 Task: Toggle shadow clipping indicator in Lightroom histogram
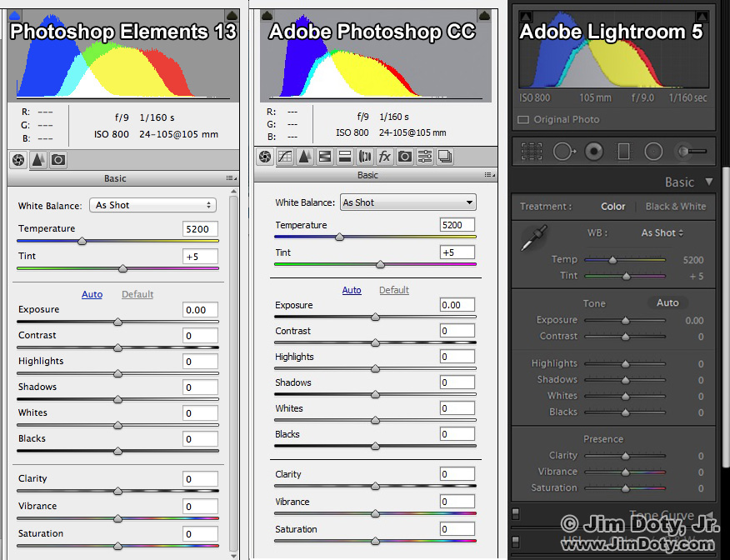526,17
